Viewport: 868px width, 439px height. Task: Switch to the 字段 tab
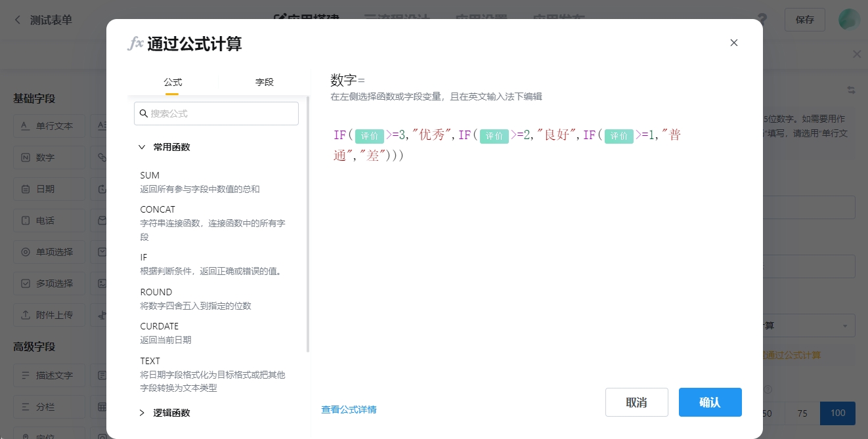(264, 82)
